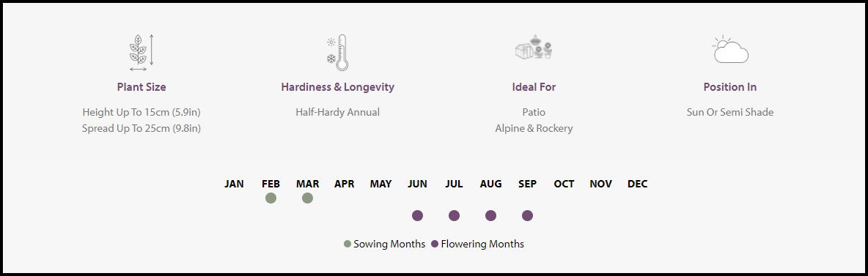Click the June flowering dot

tap(417, 216)
